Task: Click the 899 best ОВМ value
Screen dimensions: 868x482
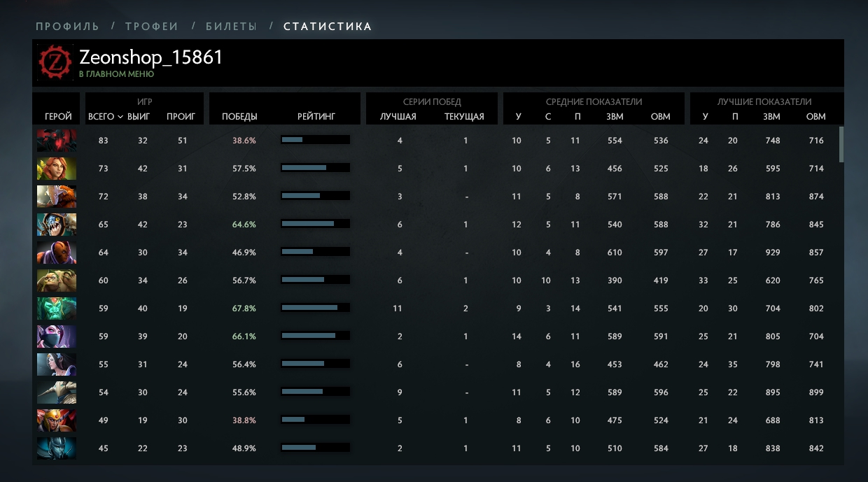Action: [x=816, y=392]
